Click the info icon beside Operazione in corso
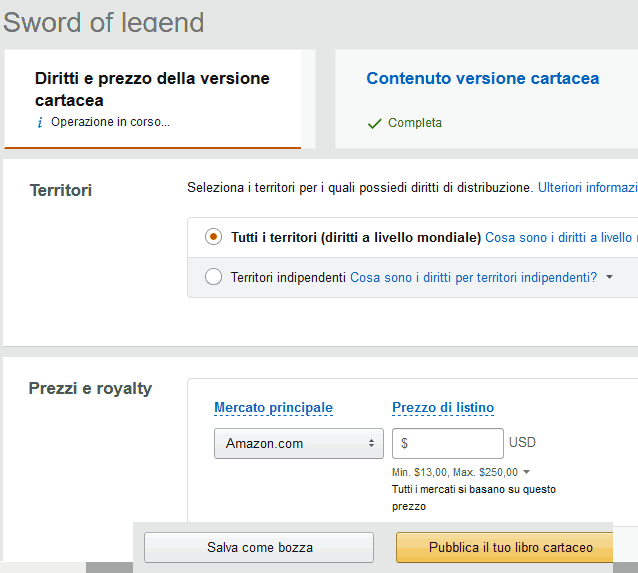The height and width of the screenshot is (573, 638). click(x=40, y=122)
